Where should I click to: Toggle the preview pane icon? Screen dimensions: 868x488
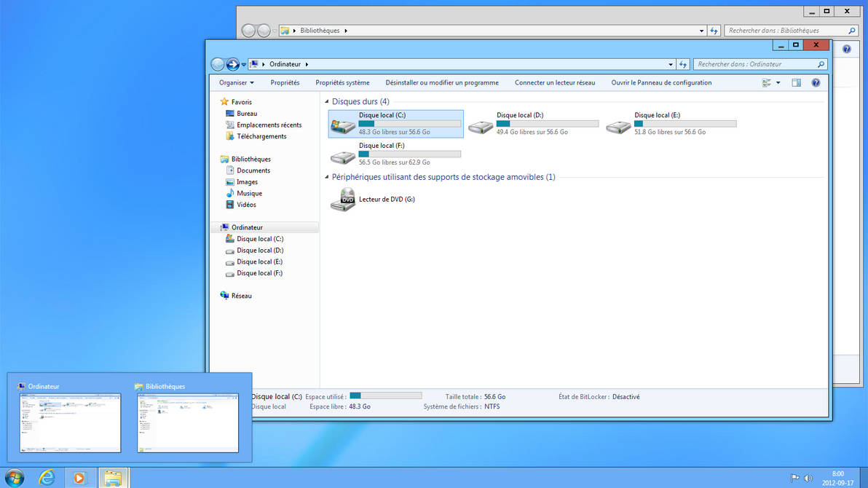tap(796, 83)
